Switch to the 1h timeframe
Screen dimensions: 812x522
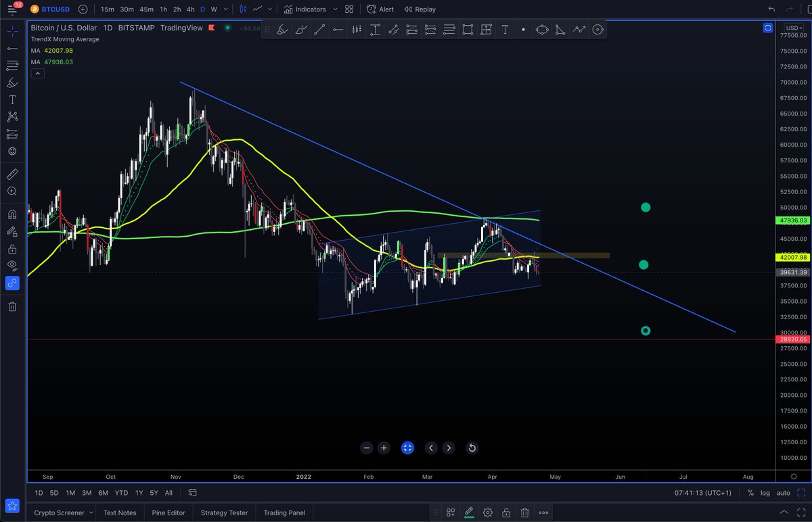(163, 9)
